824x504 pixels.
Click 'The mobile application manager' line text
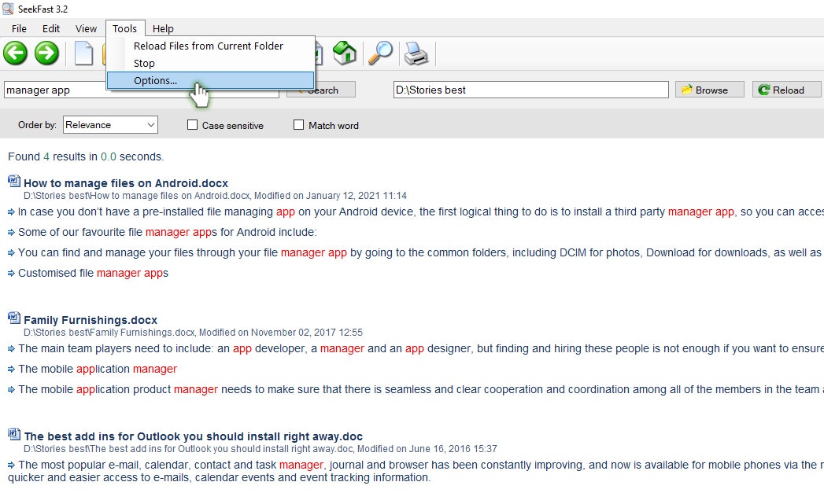[98, 369]
